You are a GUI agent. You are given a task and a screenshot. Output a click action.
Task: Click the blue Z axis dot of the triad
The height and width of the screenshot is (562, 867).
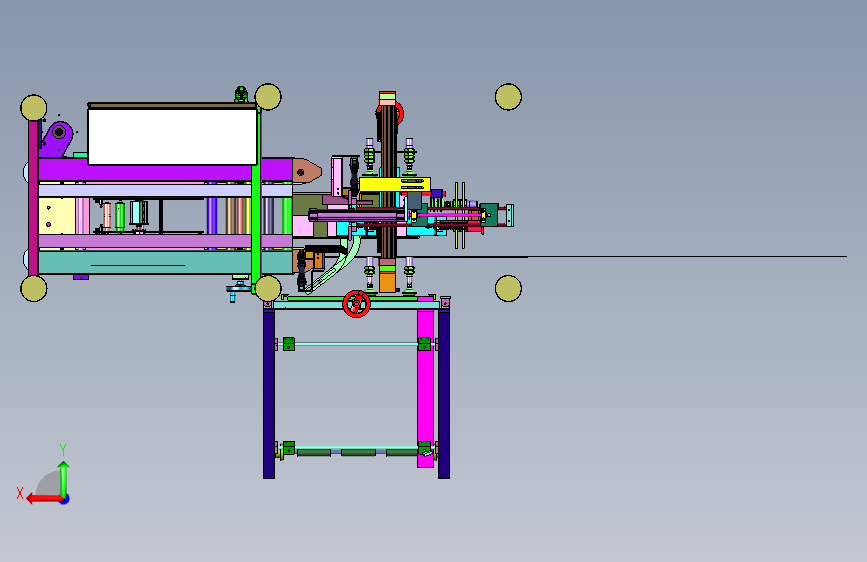coord(65,499)
